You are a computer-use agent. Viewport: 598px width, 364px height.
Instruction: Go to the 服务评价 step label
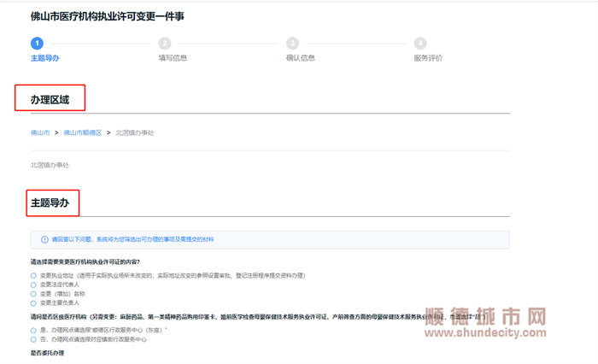428,58
